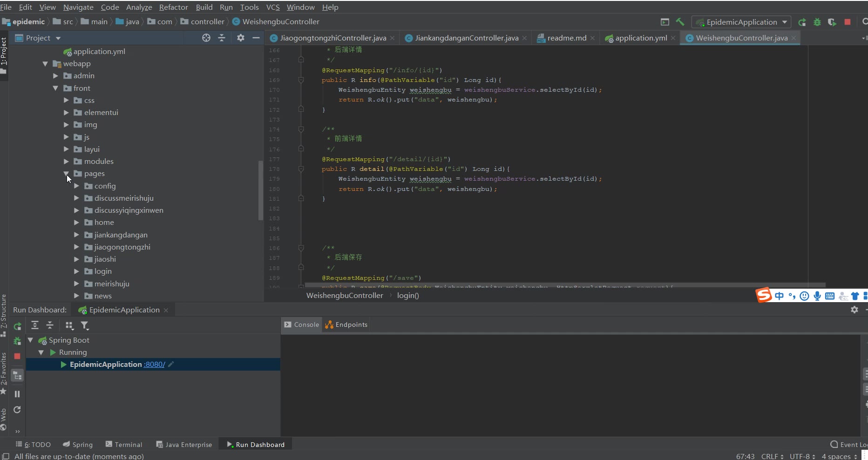Toggle the Terminal tool window
This screenshot has height=460, width=868.
[124, 445]
